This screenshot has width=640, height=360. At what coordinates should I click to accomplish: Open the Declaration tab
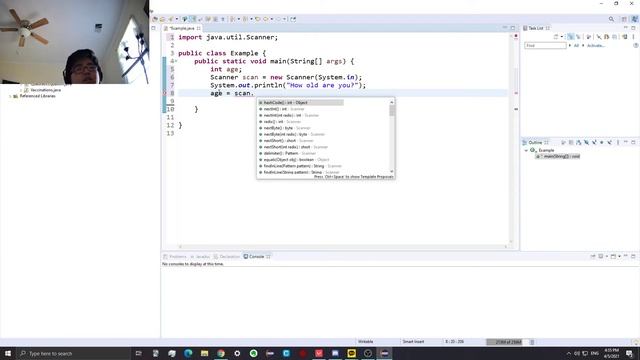pyautogui.click(x=227, y=256)
